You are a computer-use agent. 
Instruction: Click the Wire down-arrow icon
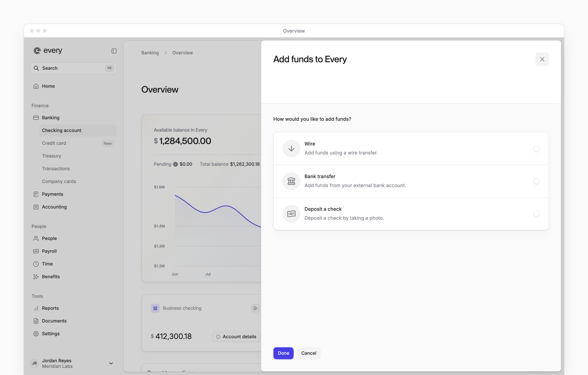coord(291,148)
